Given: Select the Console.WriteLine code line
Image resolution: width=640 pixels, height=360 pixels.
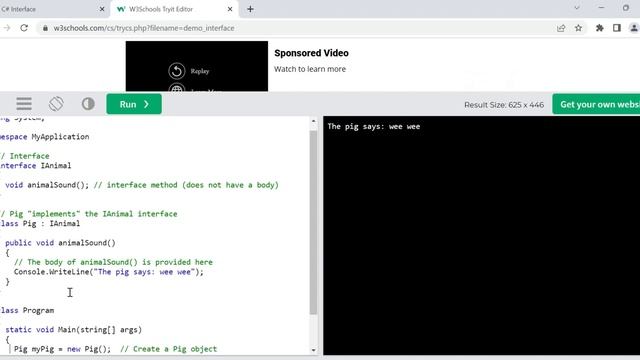Looking at the screenshot, I should [109, 272].
